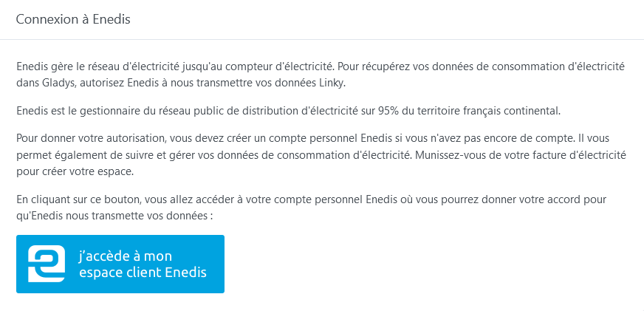The height and width of the screenshot is (311, 644).
Task: Click the paragraph starting 'En cliquant sur ce bouton'
Action: 321,208
